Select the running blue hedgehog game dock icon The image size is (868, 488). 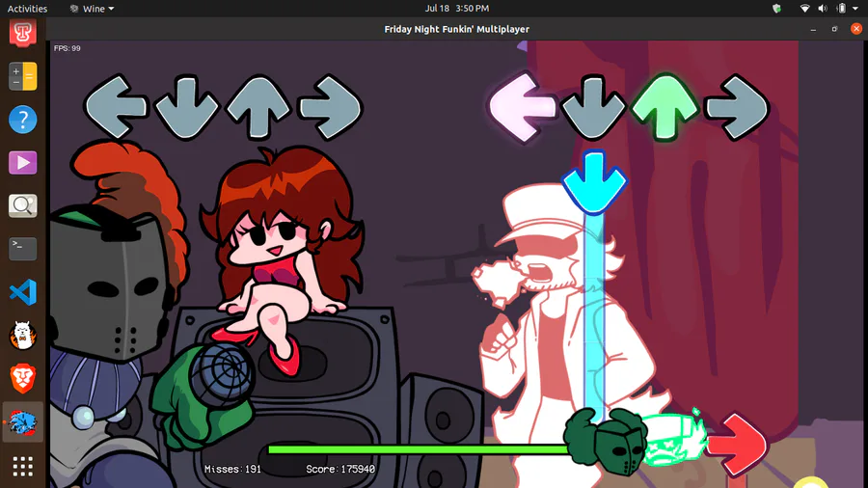click(23, 422)
